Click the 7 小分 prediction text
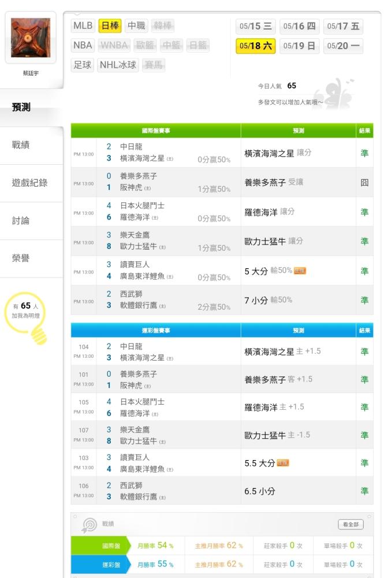392x578 pixels. pyautogui.click(x=256, y=301)
